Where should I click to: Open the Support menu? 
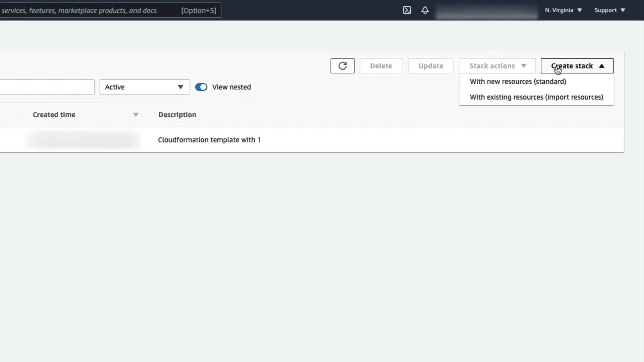click(x=609, y=10)
